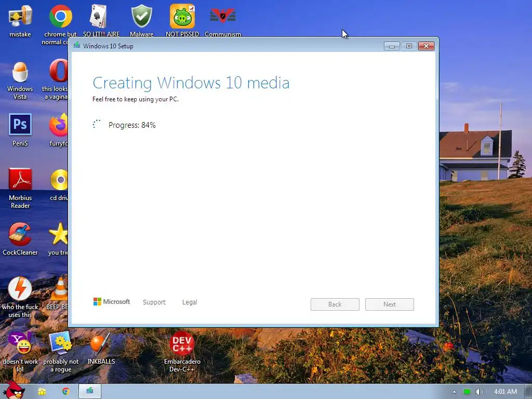532x399 pixels.
Task: Click the 'Progress: 84%' text
Action: click(x=132, y=125)
